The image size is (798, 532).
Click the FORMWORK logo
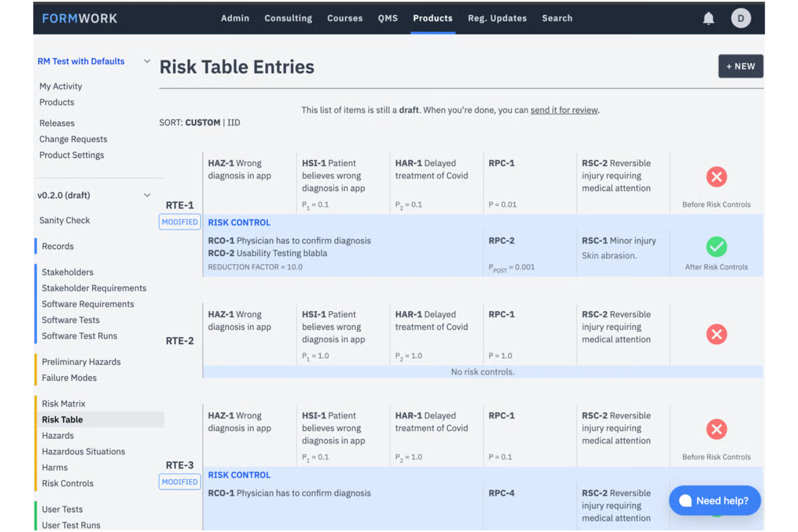[x=80, y=18]
